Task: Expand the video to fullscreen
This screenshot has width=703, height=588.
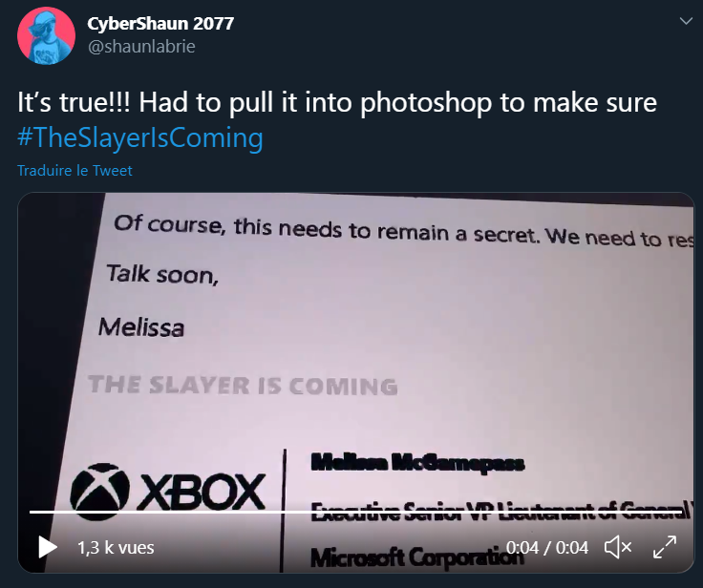Action: (x=665, y=547)
